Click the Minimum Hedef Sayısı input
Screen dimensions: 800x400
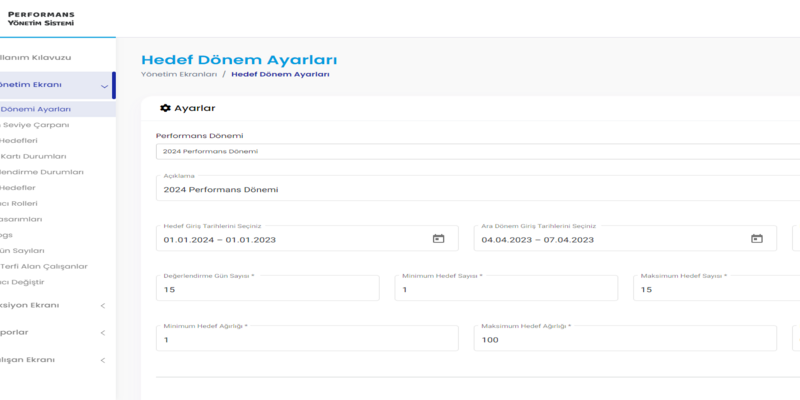point(505,290)
